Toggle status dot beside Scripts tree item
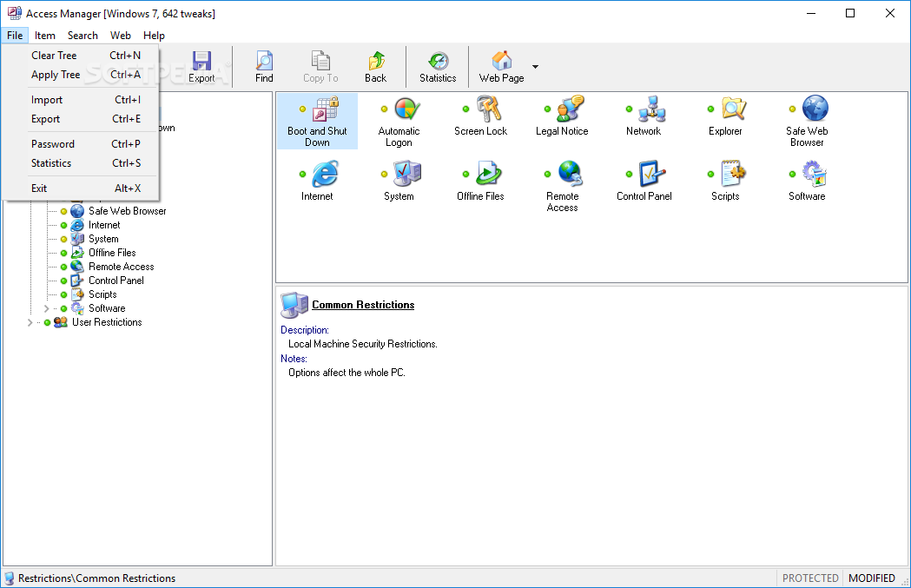This screenshot has height=588, width=911. pyautogui.click(x=64, y=295)
